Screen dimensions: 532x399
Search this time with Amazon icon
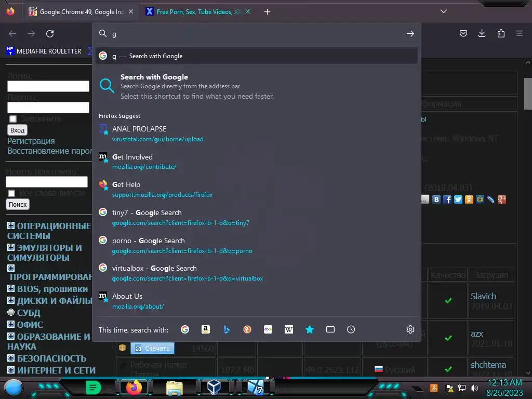(x=206, y=329)
